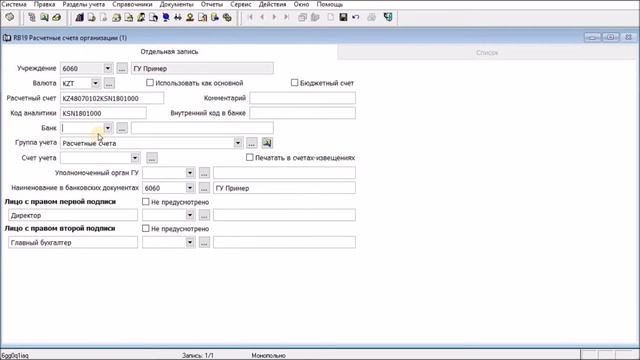Viewport: 640px width, 360px height.
Task: Click ellipsis button next to Валюта
Action: pos(109,83)
